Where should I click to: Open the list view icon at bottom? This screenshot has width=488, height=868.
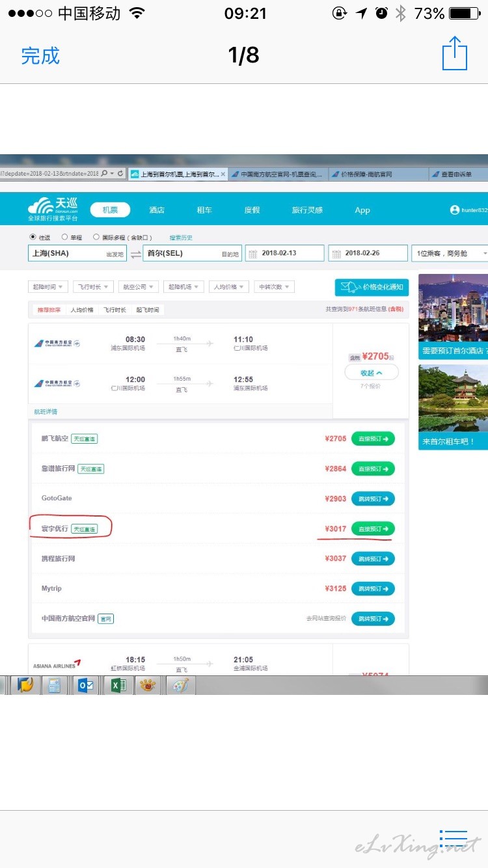454,839
